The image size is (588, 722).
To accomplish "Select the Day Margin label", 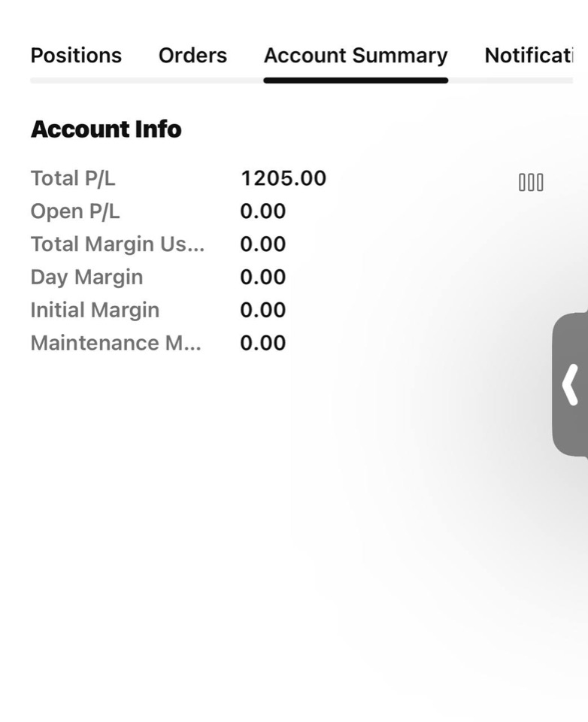I will (86, 278).
